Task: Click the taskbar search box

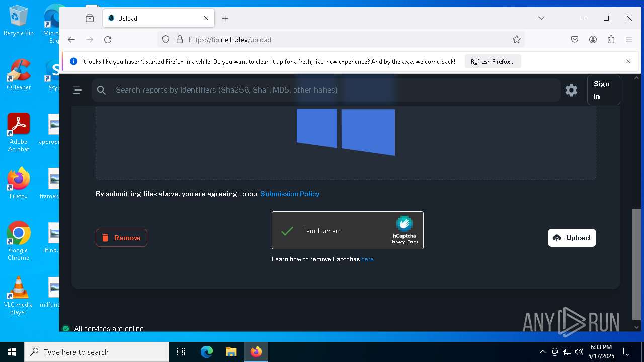Action: [x=97, y=352]
